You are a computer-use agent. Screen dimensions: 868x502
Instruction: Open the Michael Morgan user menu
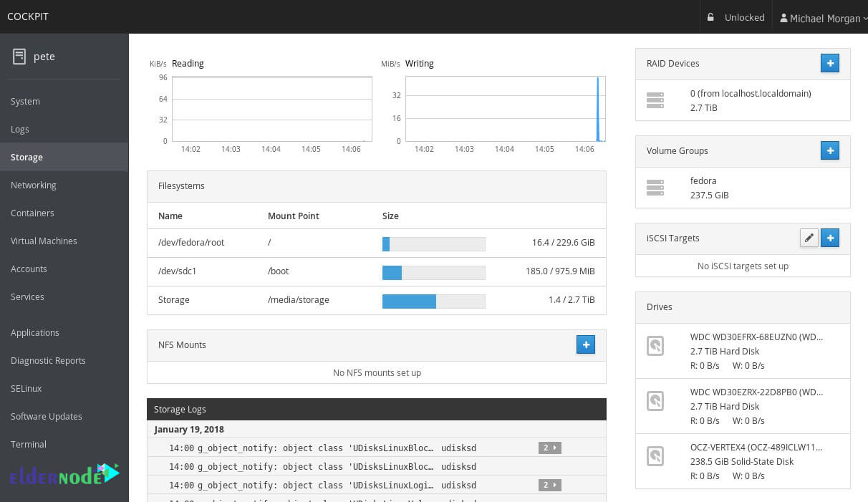pyautogui.click(x=822, y=18)
